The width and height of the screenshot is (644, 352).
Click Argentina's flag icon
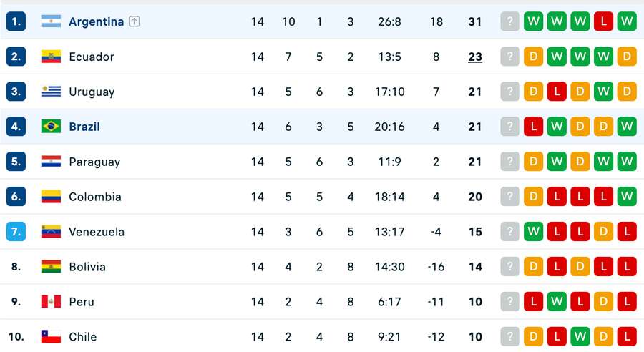click(x=51, y=21)
